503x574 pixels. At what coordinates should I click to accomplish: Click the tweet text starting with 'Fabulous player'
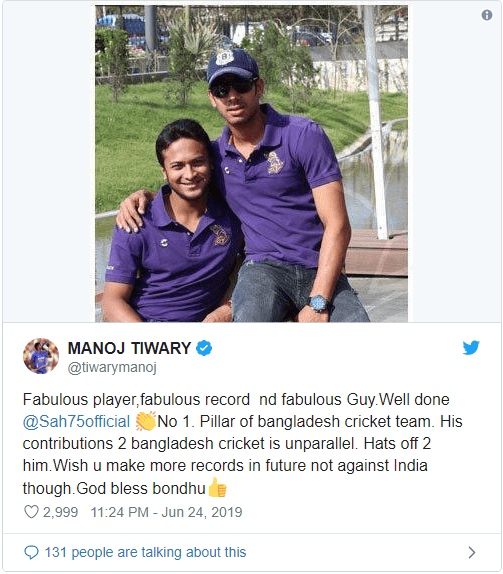click(242, 444)
